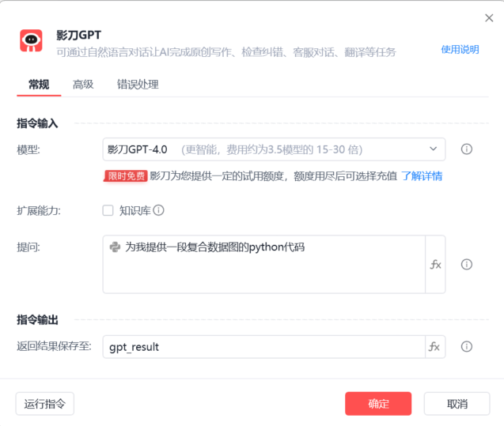Open the 使用说明 link
The width and height of the screenshot is (504, 426).
pos(460,49)
